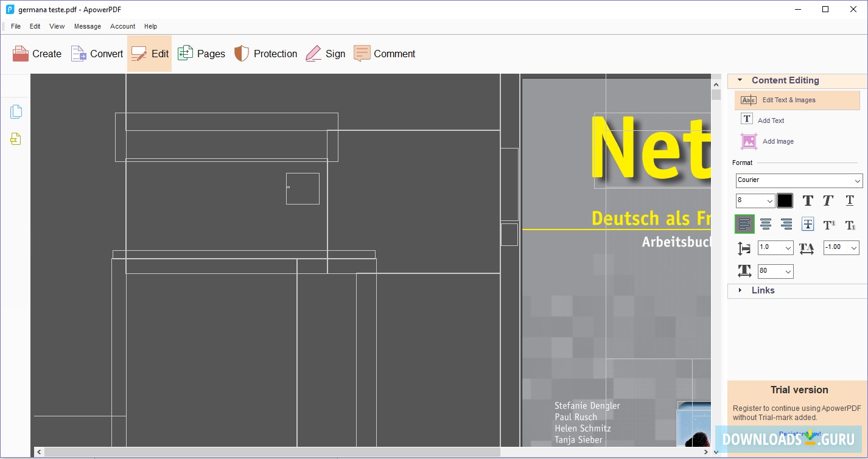Toggle underline text formatting
This screenshot has height=459, width=868.
[x=850, y=201]
